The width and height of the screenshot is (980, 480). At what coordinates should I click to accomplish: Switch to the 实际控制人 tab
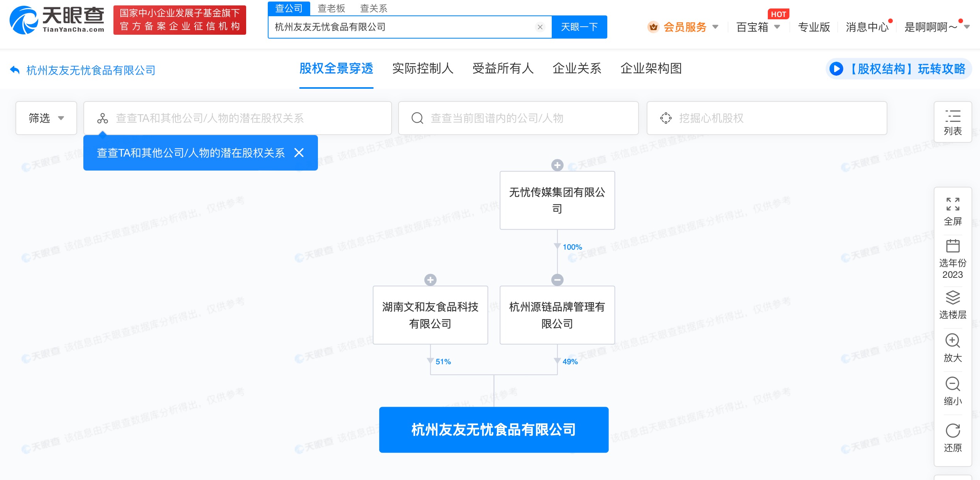(x=422, y=69)
